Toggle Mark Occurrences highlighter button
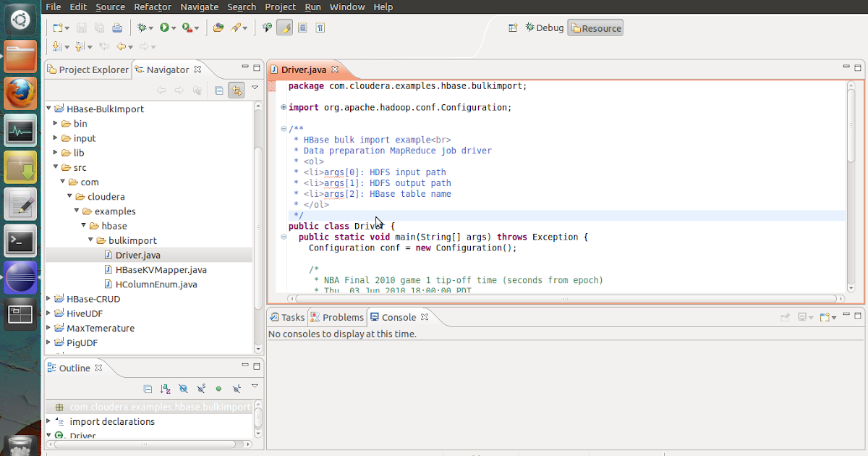The width and height of the screenshot is (868, 456). 285,28
